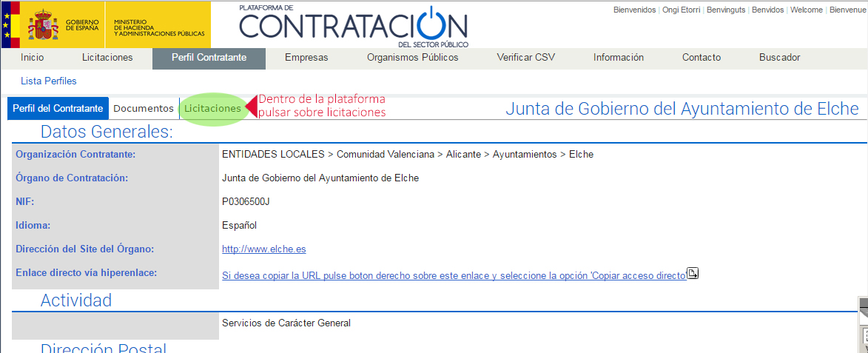Click the 'Actividad' section heading
868x353 pixels.
(x=76, y=300)
